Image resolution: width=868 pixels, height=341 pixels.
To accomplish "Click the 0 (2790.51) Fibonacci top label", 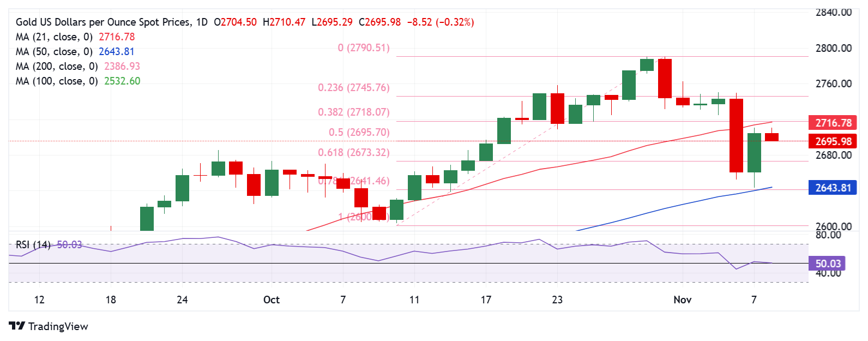I will [364, 48].
